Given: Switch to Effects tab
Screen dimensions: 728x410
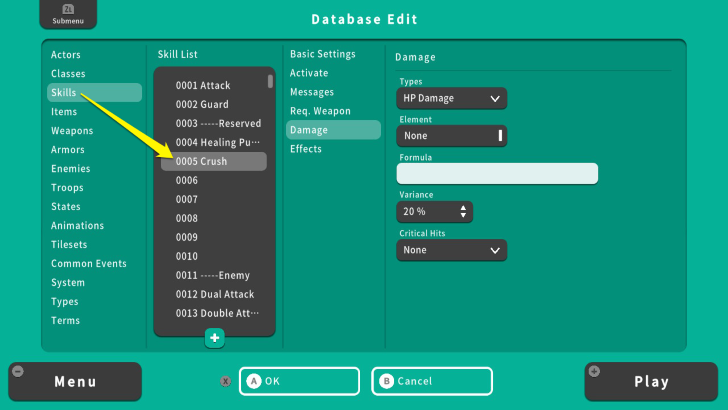Looking at the screenshot, I should [x=306, y=149].
